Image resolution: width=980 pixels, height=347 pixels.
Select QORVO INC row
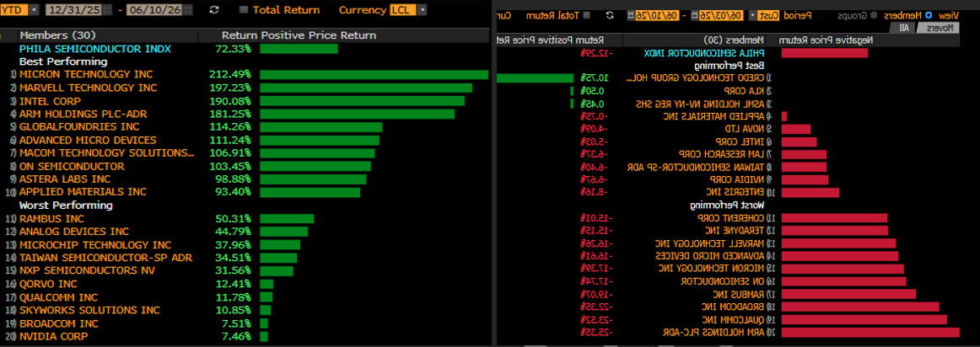pos(245,284)
